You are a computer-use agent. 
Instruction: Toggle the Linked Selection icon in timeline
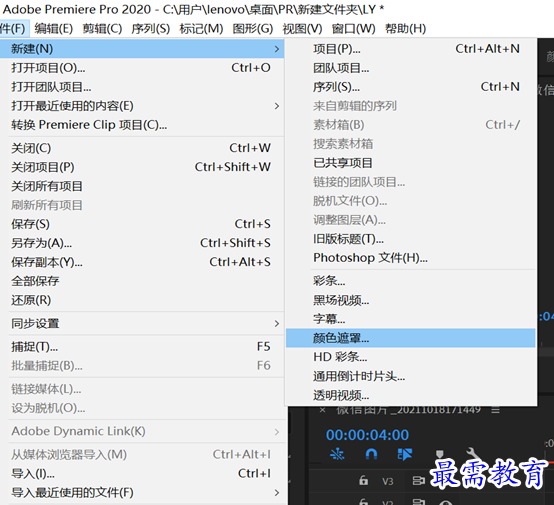405,454
